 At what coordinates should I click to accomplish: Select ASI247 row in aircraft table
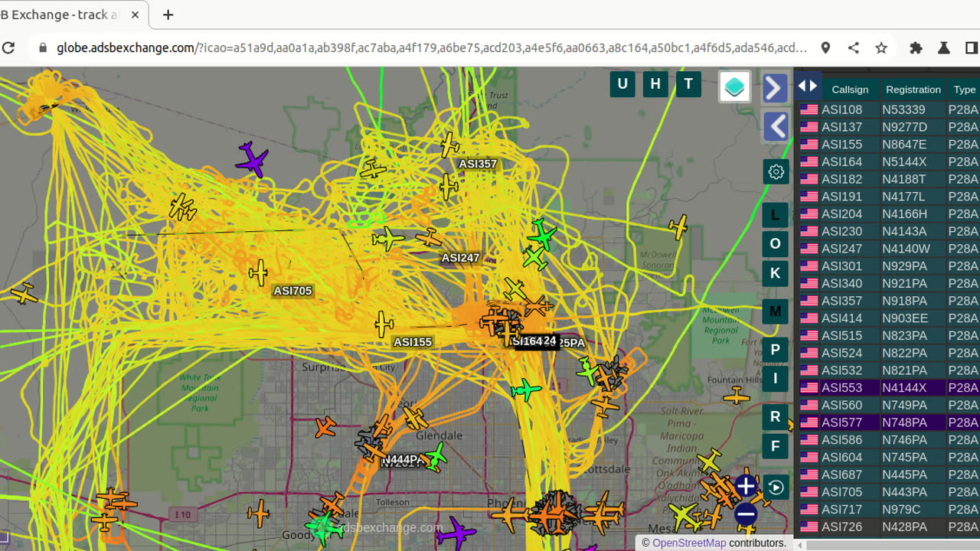click(x=888, y=249)
